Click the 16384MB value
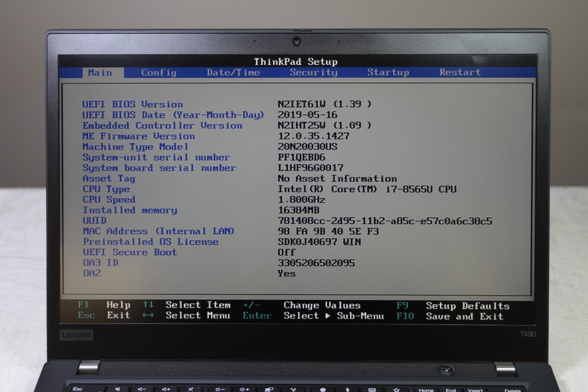The width and height of the screenshot is (588, 392). 298,210
